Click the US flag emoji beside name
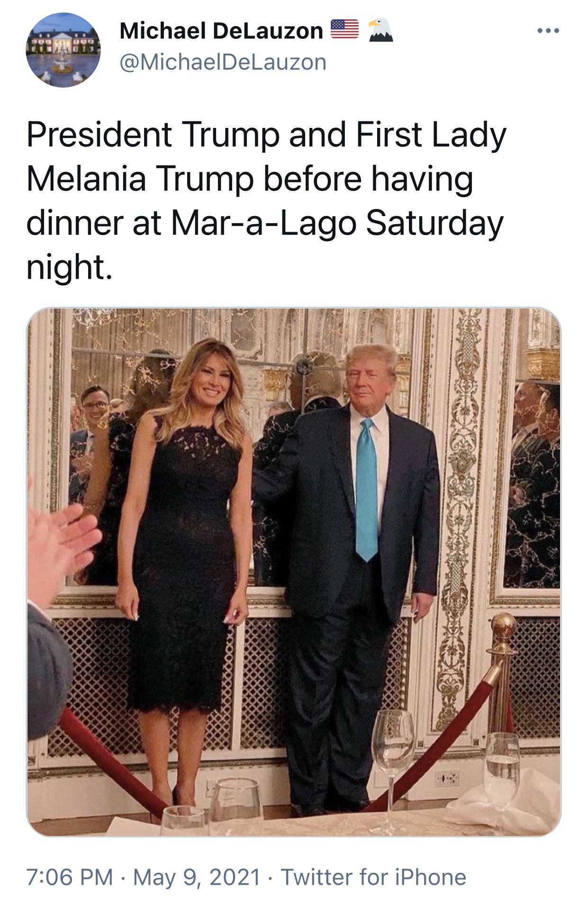This screenshot has width=588, height=908. pos(344,29)
